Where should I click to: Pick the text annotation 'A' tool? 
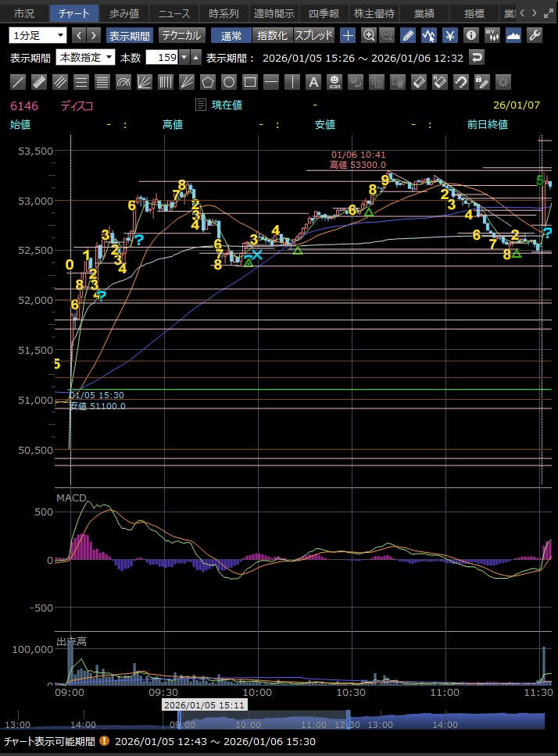pyautogui.click(x=313, y=81)
